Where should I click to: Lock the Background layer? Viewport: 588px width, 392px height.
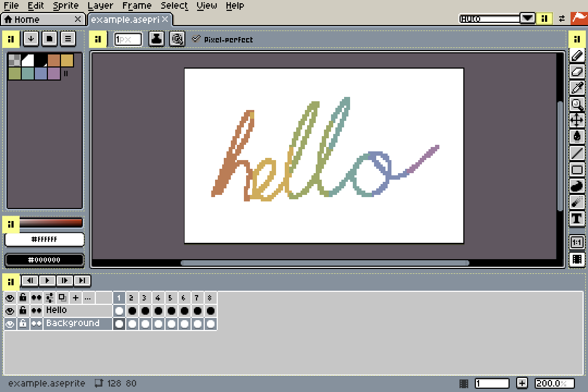[x=23, y=324]
